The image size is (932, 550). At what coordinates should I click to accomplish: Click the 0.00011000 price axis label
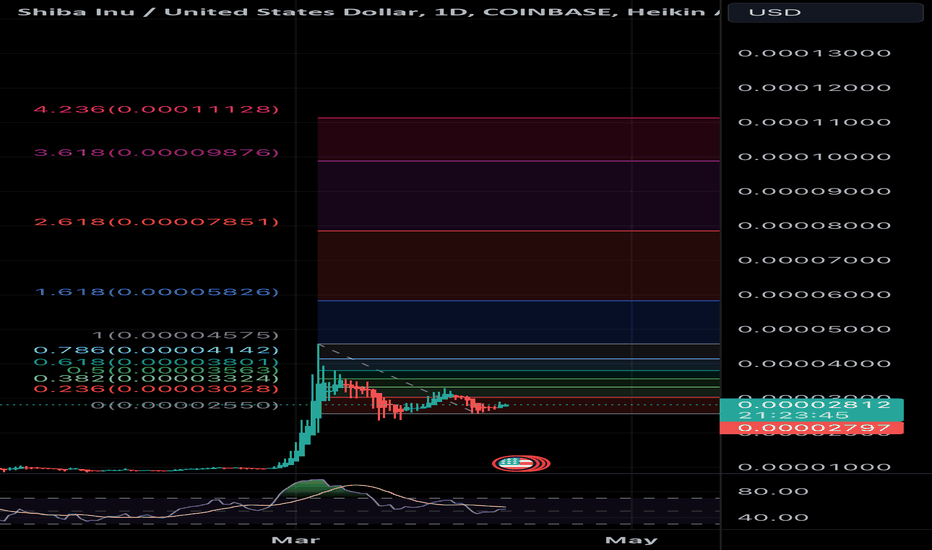[814, 122]
